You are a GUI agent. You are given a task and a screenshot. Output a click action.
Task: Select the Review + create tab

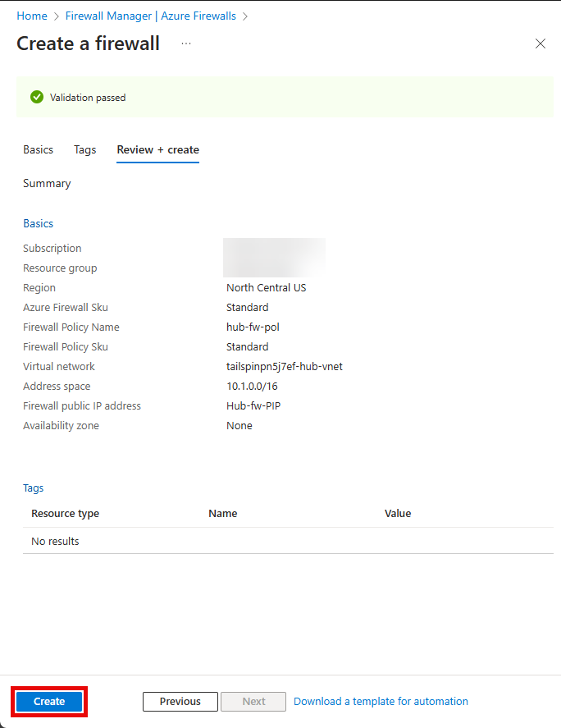[157, 150]
